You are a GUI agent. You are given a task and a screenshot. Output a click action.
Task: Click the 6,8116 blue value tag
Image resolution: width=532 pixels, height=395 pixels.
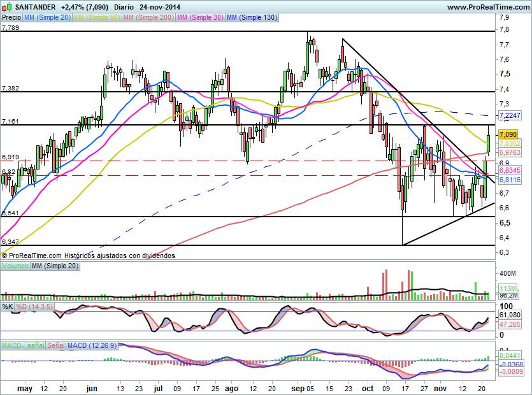pos(510,180)
